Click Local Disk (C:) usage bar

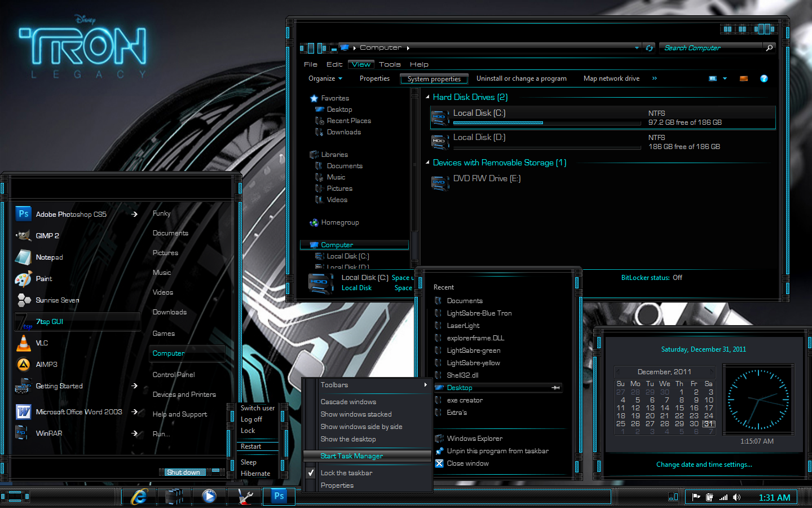pos(547,123)
